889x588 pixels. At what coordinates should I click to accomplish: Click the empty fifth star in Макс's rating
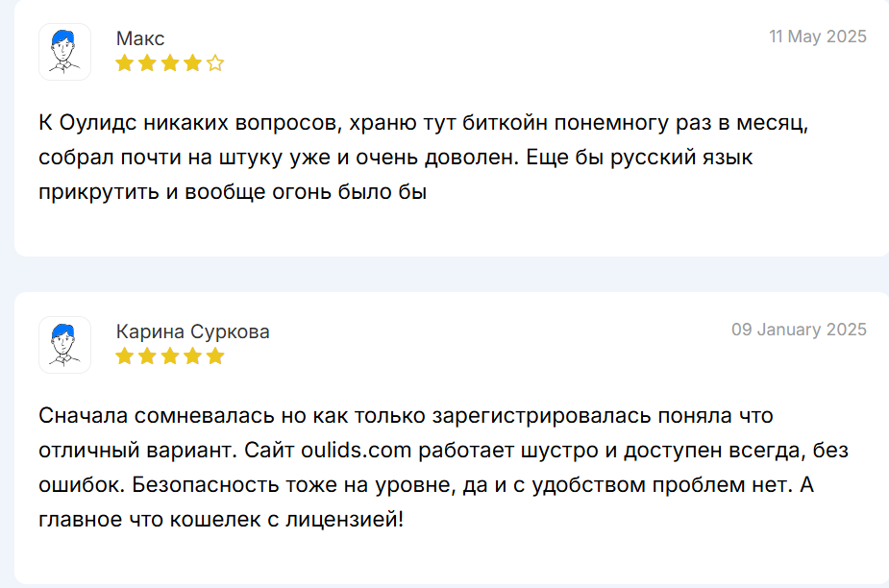click(x=215, y=63)
